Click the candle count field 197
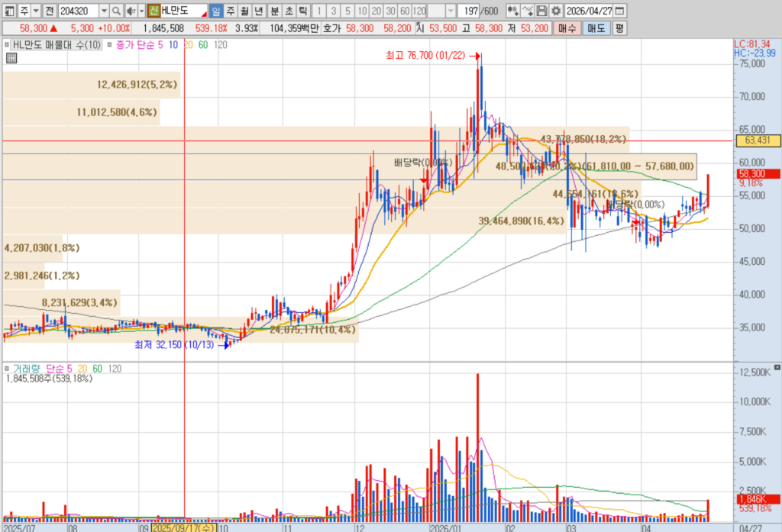The height and width of the screenshot is (532, 782). tap(470, 11)
